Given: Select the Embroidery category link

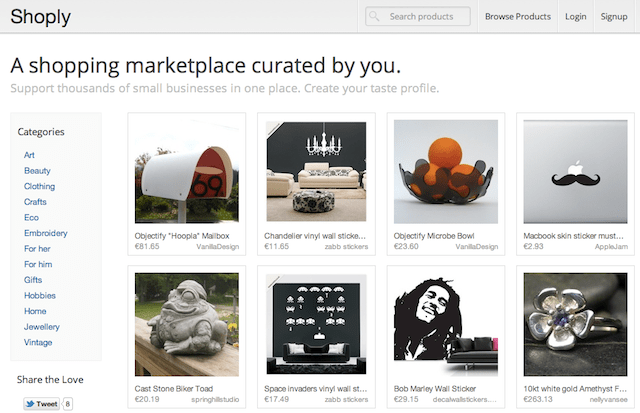Looking at the screenshot, I should (x=46, y=233).
